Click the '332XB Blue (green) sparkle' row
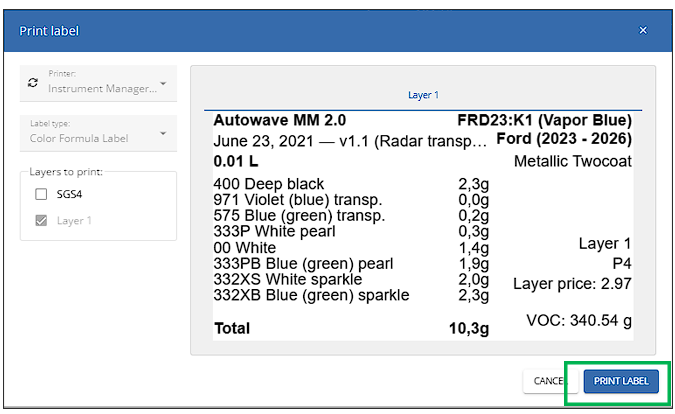Image resolution: width=675 pixels, height=414 pixels. click(351, 295)
